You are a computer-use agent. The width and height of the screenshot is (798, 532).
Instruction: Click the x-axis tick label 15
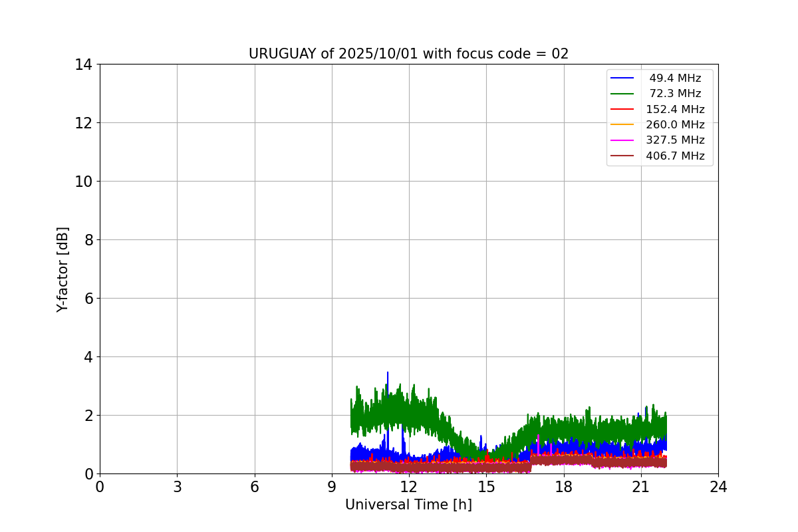[486, 487]
